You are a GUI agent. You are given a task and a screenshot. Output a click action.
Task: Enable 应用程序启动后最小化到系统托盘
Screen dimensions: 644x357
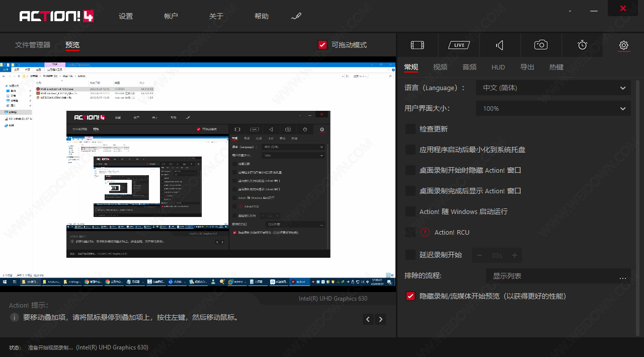click(411, 150)
